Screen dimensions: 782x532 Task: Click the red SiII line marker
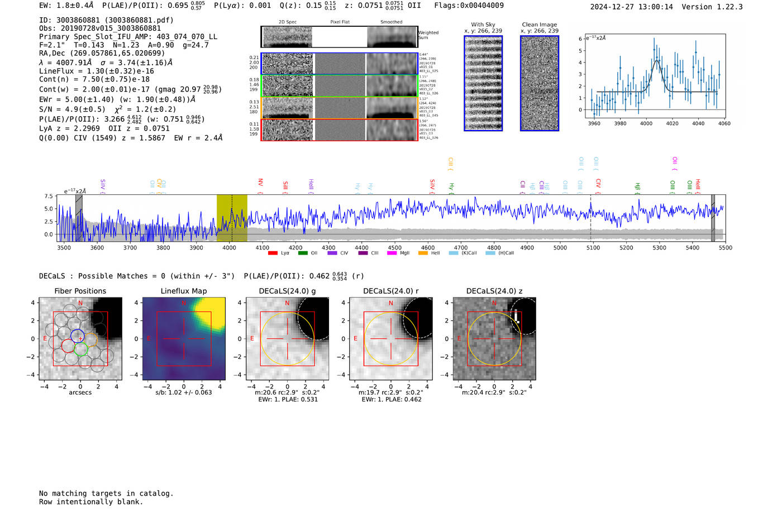pyautogui.click(x=285, y=188)
